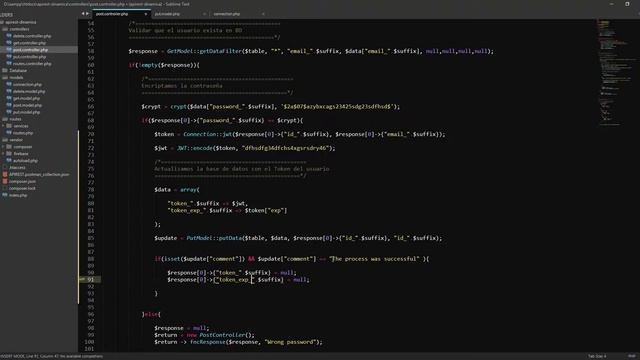Viewport: 640px width, 360px height.
Task: Click the 'Connection::jwt' call on line 70
Action: click(207, 134)
